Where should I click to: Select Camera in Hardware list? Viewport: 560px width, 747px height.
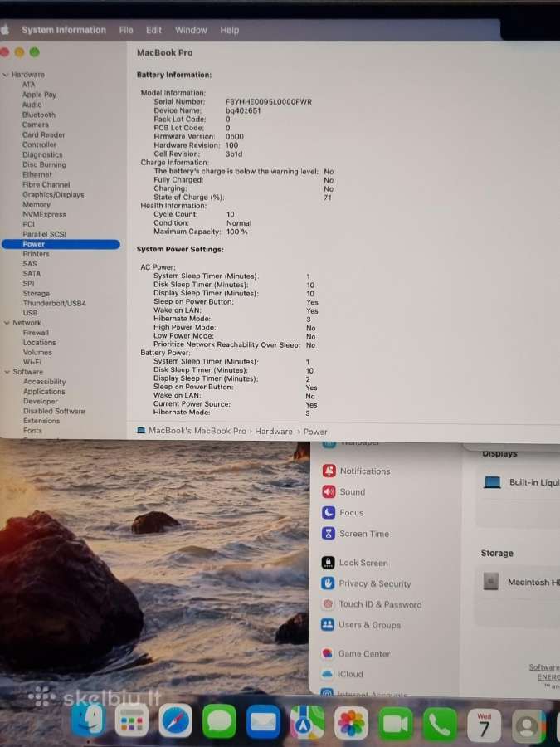(x=36, y=124)
